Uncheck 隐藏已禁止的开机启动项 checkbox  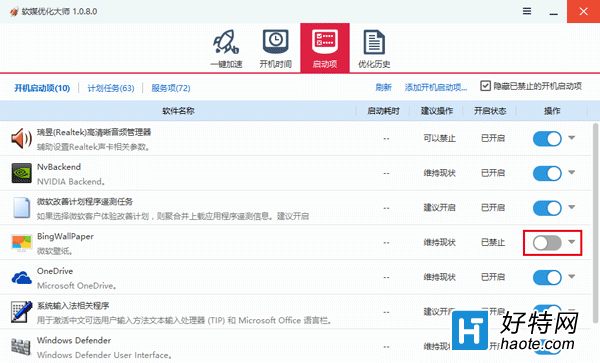485,86
